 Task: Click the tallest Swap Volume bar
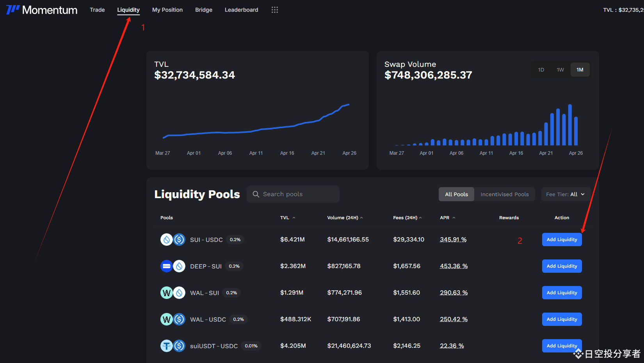(570, 125)
